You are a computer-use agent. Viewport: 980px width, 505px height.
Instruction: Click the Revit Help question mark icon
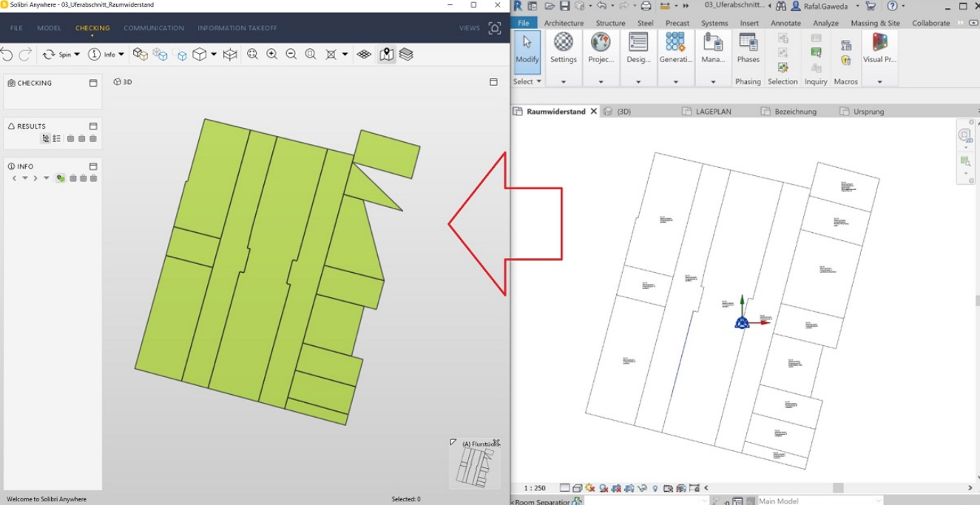coord(892,6)
